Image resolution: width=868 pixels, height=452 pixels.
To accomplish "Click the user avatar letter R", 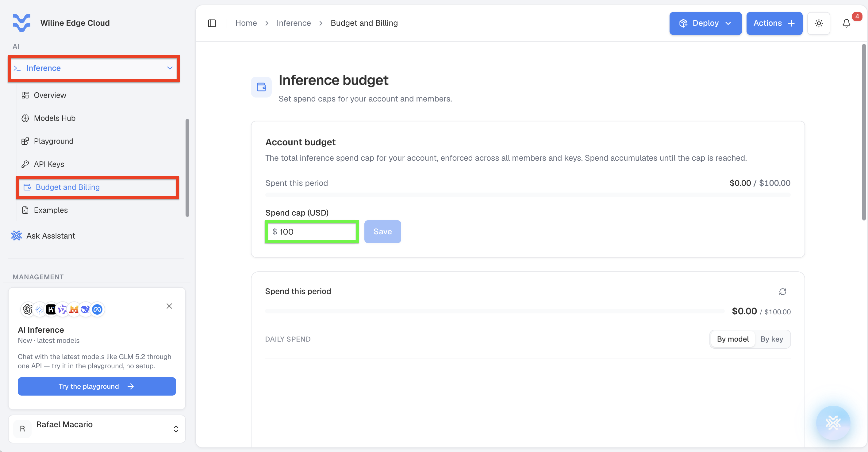I will pyautogui.click(x=23, y=429).
